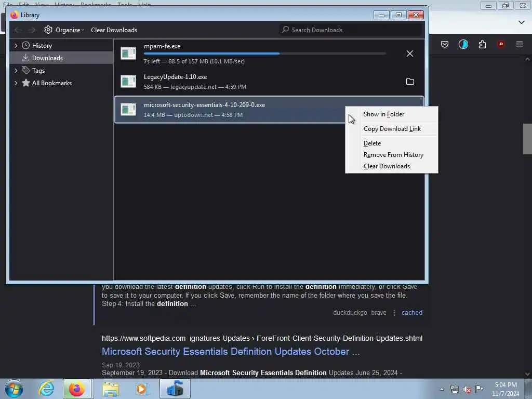Select All Bookmarks in the sidebar
Image resolution: width=532 pixels, height=399 pixels.
coord(51,83)
